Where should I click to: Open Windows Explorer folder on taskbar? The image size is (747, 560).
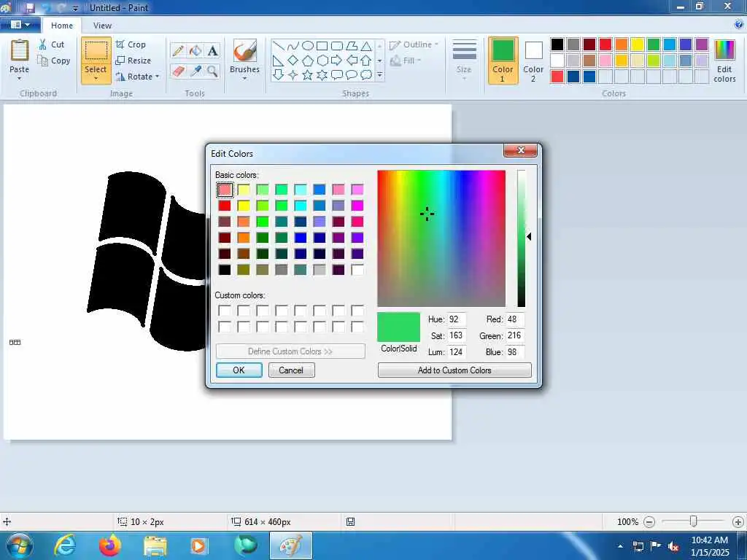[x=155, y=546]
